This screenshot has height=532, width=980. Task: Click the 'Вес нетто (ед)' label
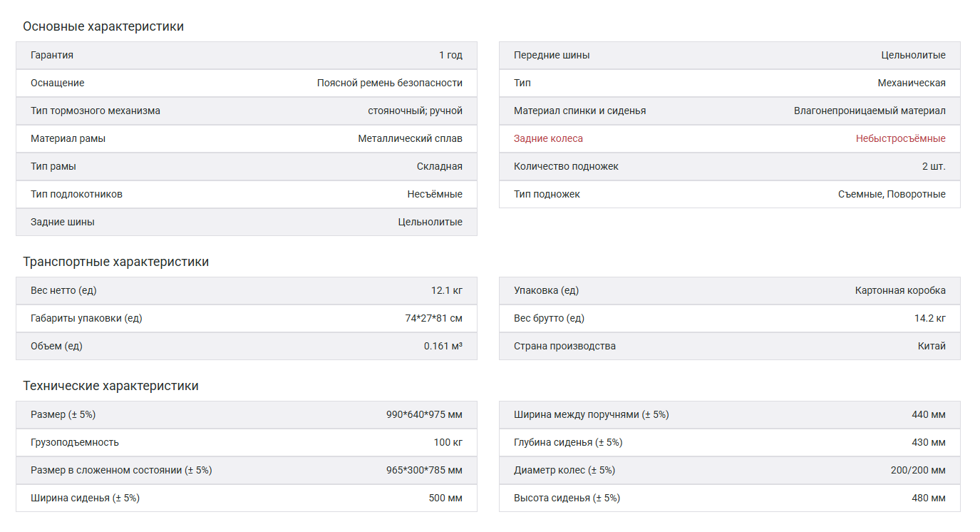coord(63,290)
